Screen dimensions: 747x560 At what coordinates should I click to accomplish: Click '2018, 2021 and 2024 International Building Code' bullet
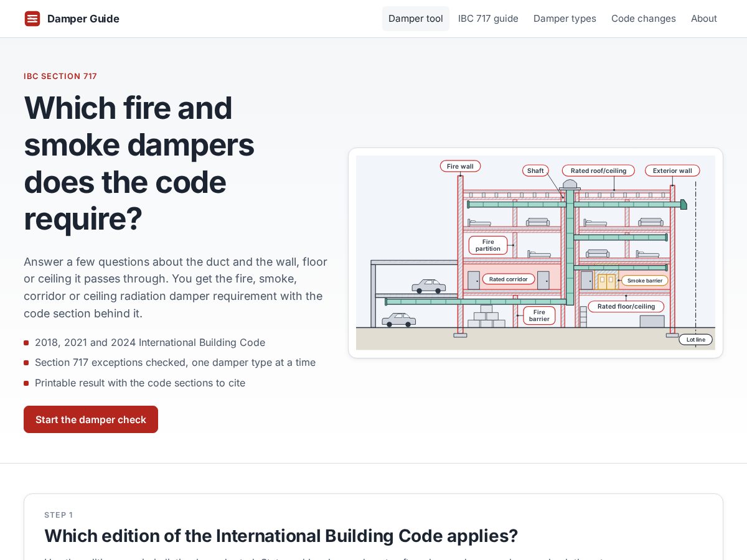click(150, 342)
